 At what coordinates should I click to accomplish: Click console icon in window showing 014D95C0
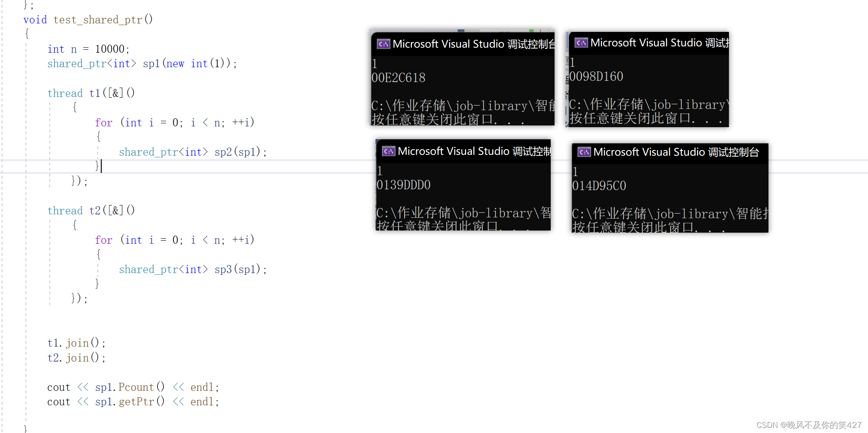[584, 152]
